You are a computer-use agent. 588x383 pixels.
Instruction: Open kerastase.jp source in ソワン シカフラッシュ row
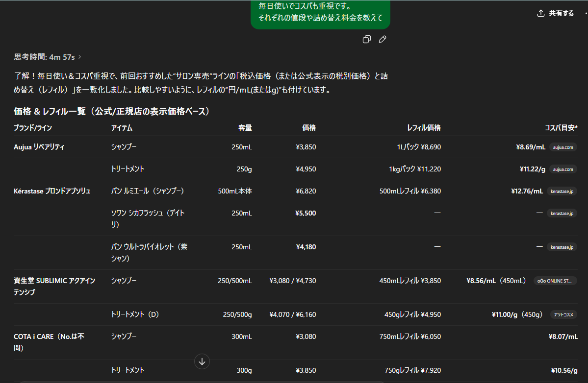[562, 214]
